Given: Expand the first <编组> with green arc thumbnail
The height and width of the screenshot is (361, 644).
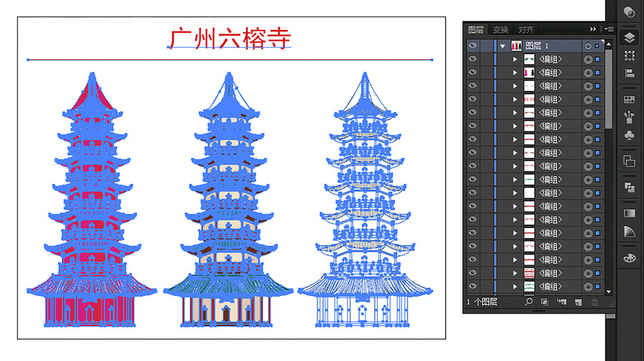Looking at the screenshot, I should coord(515,59).
